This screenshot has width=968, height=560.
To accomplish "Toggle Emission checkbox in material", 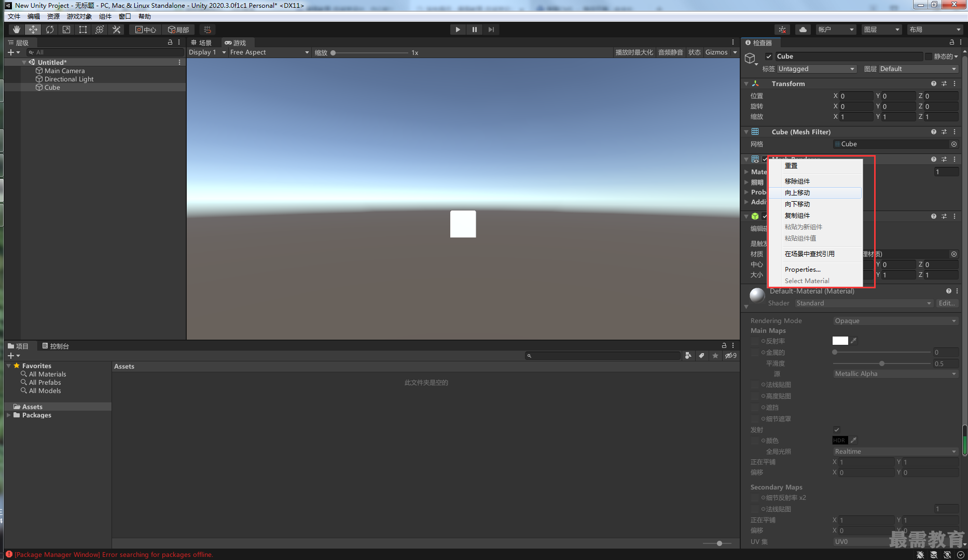I will coord(837,429).
